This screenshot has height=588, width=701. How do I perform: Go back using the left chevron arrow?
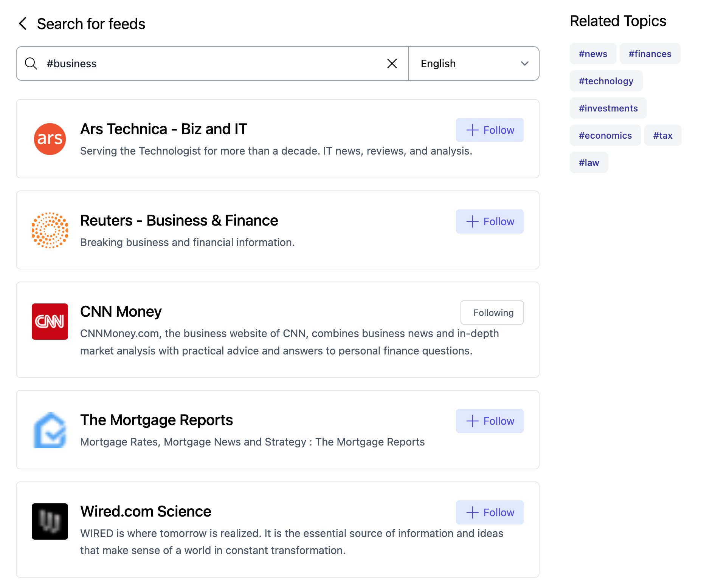[x=23, y=24]
